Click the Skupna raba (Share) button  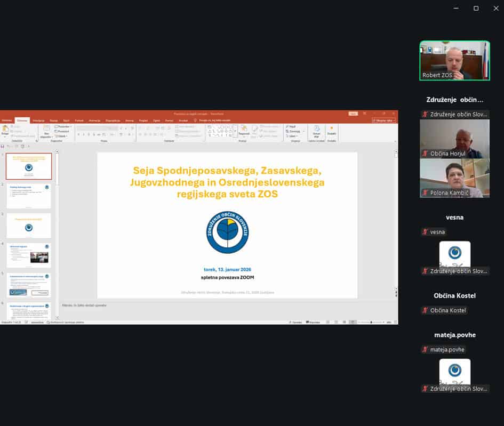(x=384, y=120)
